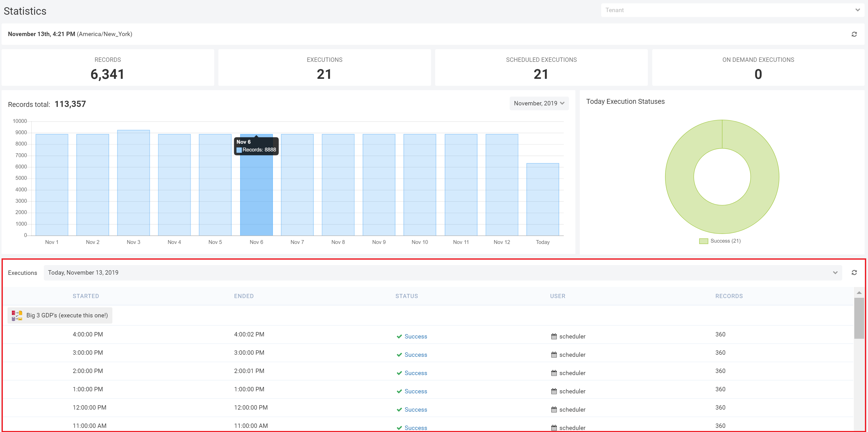
Task: Click the 360 records value in 4:00:00 PM row
Action: click(x=720, y=334)
